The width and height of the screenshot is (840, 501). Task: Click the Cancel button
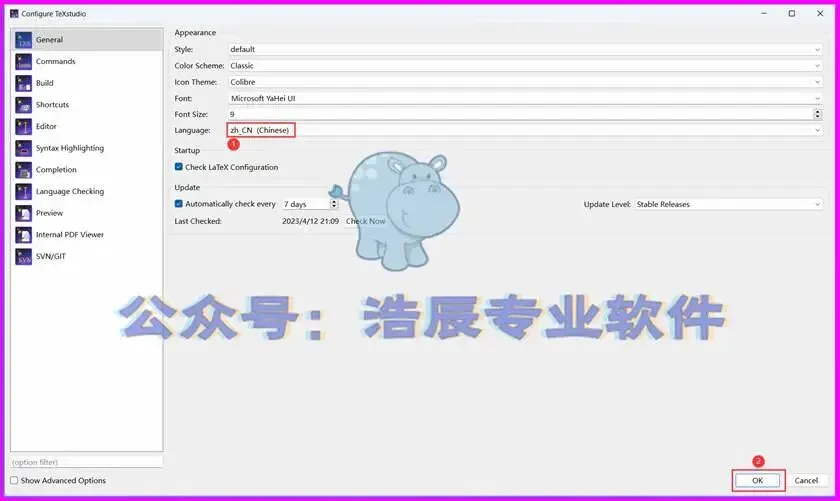click(x=806, y=481)
